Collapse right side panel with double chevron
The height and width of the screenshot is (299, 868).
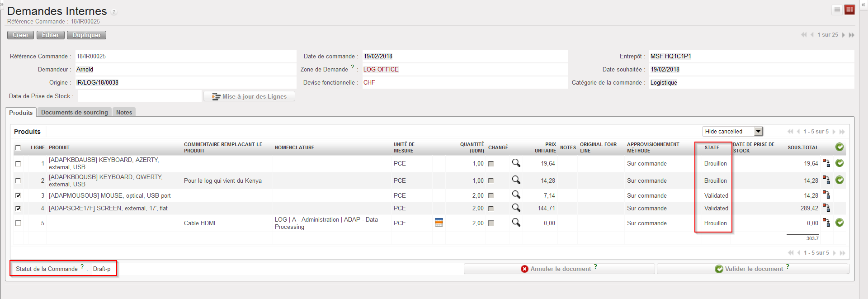[863, 5]
